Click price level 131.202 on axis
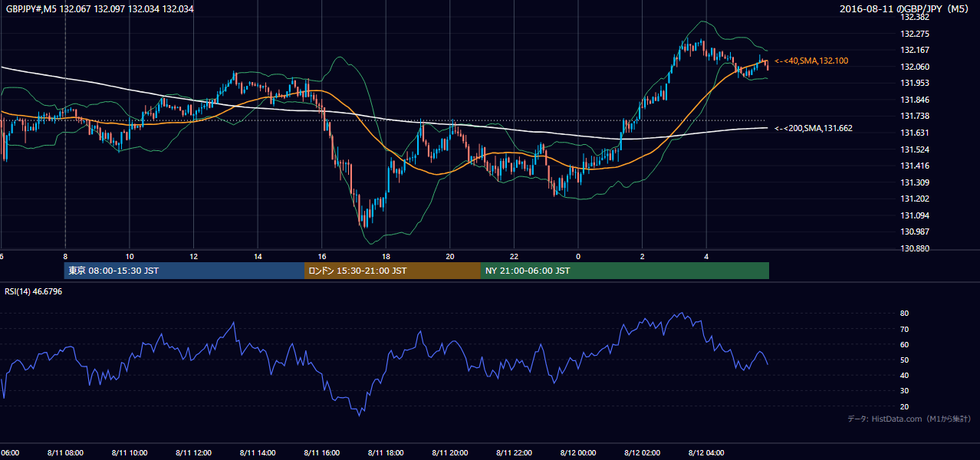980x460 pixels. click(x=916, y=199)
